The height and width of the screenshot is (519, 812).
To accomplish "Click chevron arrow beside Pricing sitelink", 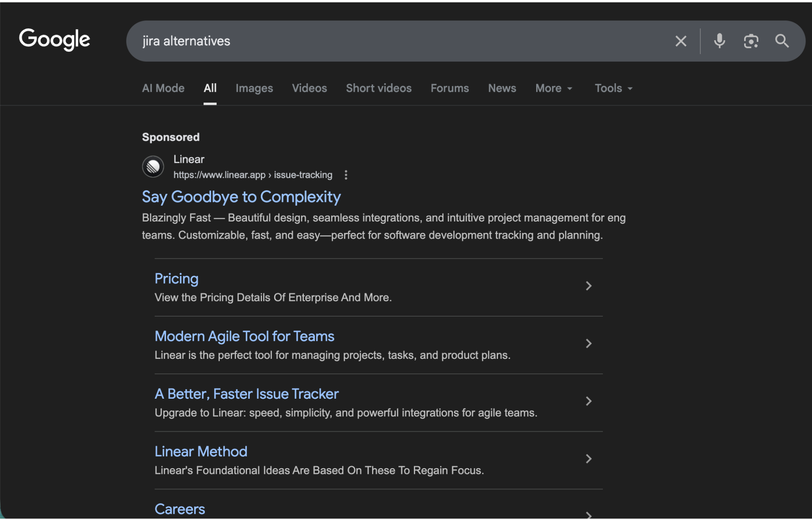I will coord(588,286).
